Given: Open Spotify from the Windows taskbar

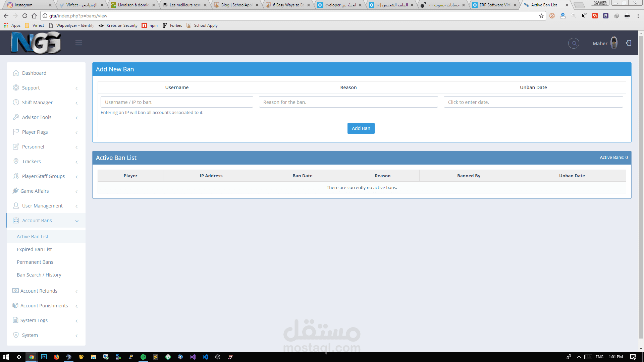Looking at the screenshot, I should tap(143, 357).
